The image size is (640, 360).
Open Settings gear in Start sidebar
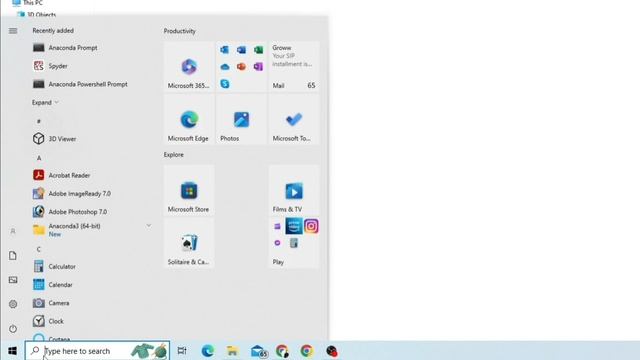pyautogui.click(x=13, y=304)
